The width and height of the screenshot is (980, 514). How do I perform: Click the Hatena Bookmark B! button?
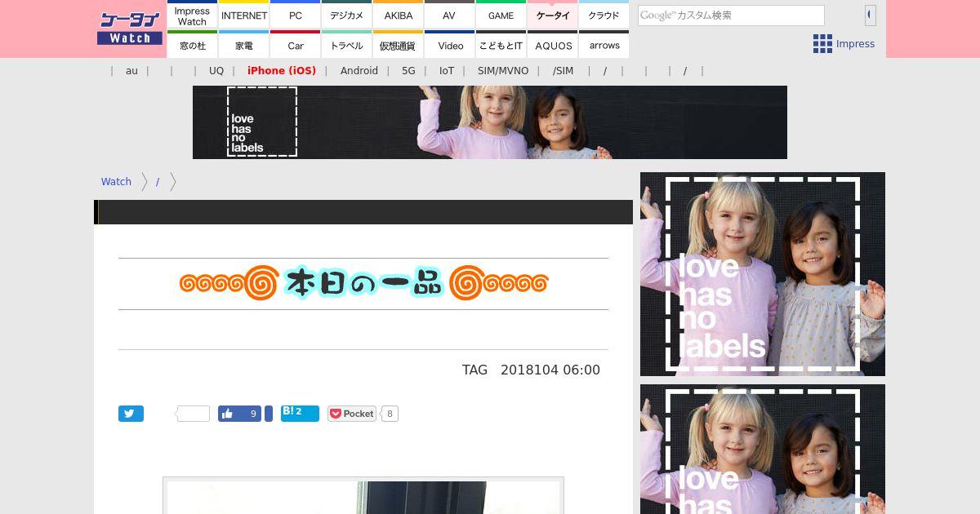click(300, 413)
